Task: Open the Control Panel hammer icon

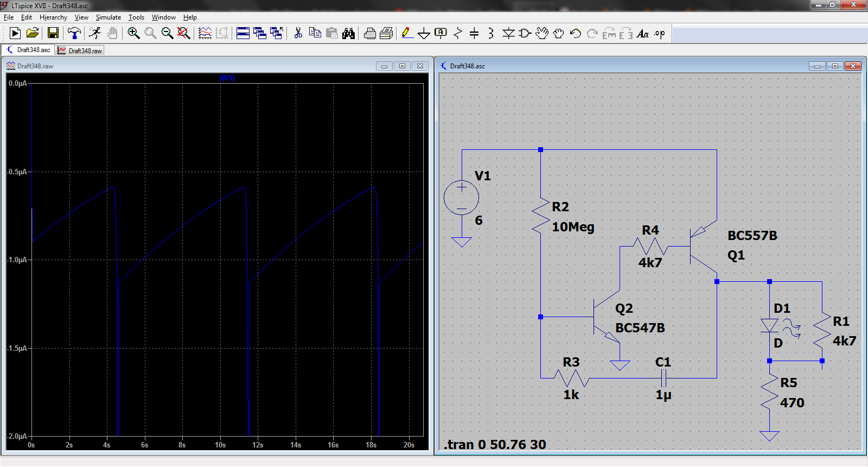Action: coord(74,34)
